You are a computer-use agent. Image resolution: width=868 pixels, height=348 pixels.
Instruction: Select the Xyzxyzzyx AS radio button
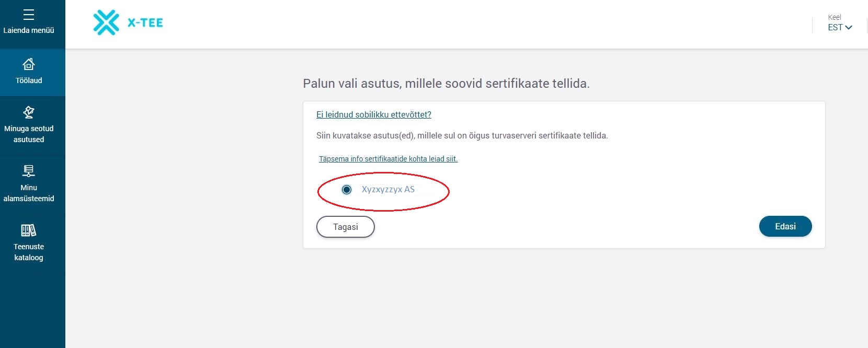click(x=347, y=190)
